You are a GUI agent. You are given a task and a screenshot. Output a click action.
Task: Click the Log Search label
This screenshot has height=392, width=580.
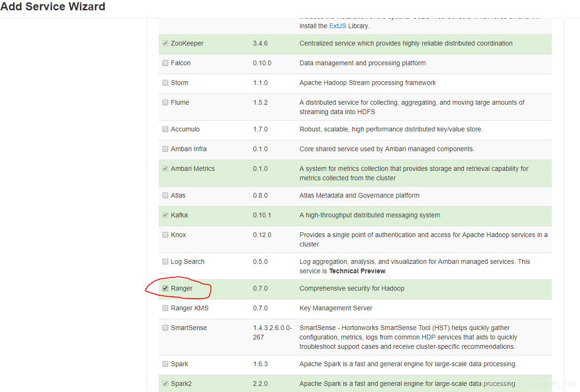point(188,261)
